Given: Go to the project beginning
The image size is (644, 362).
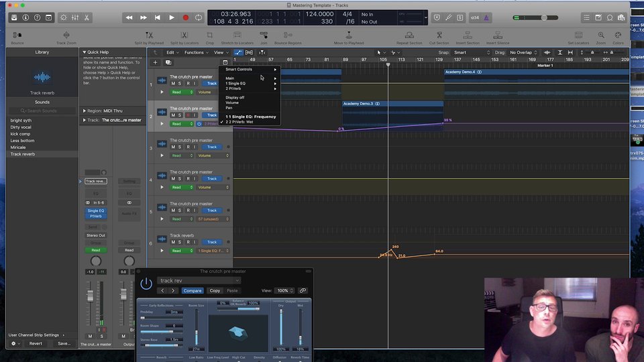Looking at the screenshot, I should tap(157, 17).
